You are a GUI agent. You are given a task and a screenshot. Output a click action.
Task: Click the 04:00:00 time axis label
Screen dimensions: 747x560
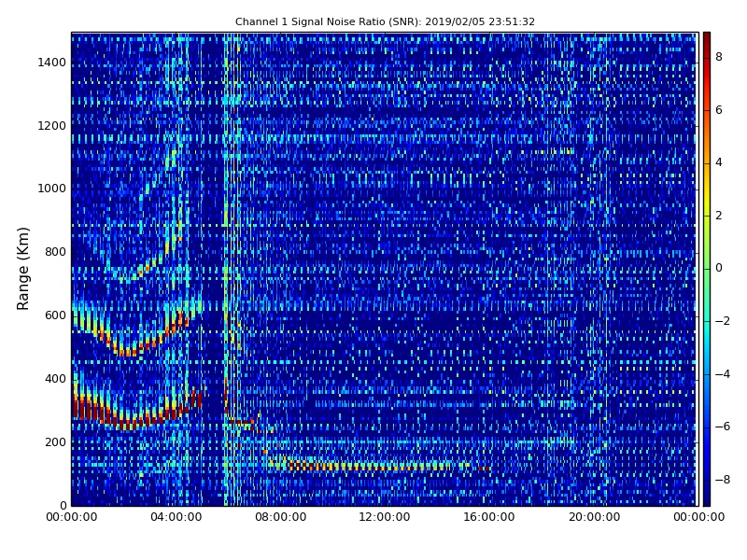click(x=176, y=517)
